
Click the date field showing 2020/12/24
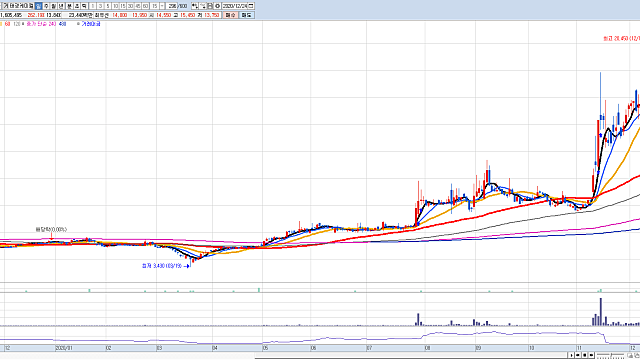[x=235, y=6]
